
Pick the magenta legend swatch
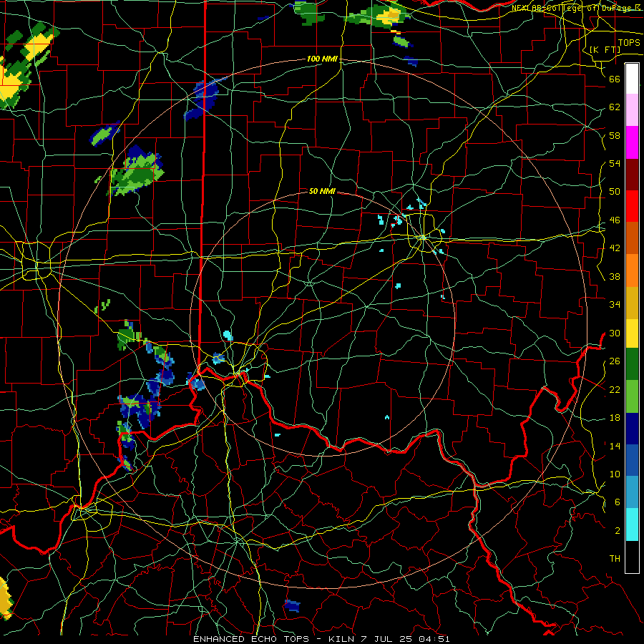[632, 142]
